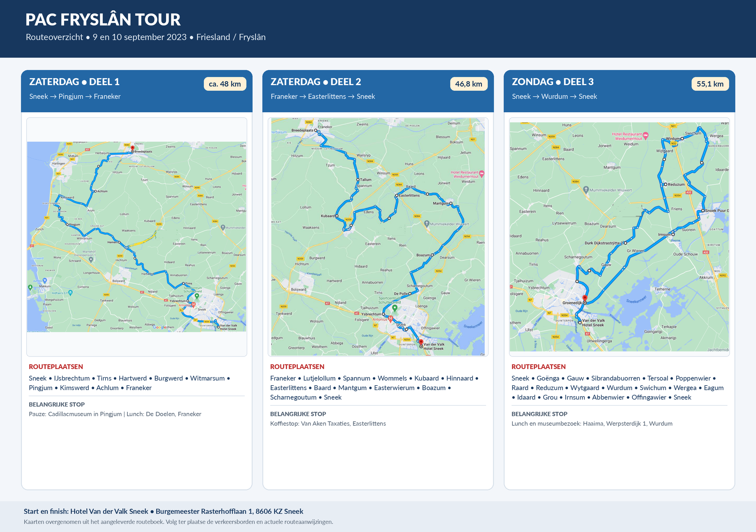
Task: Click the Irnsum waypoint dot in Deel 3 map
Action: [673, 234]
